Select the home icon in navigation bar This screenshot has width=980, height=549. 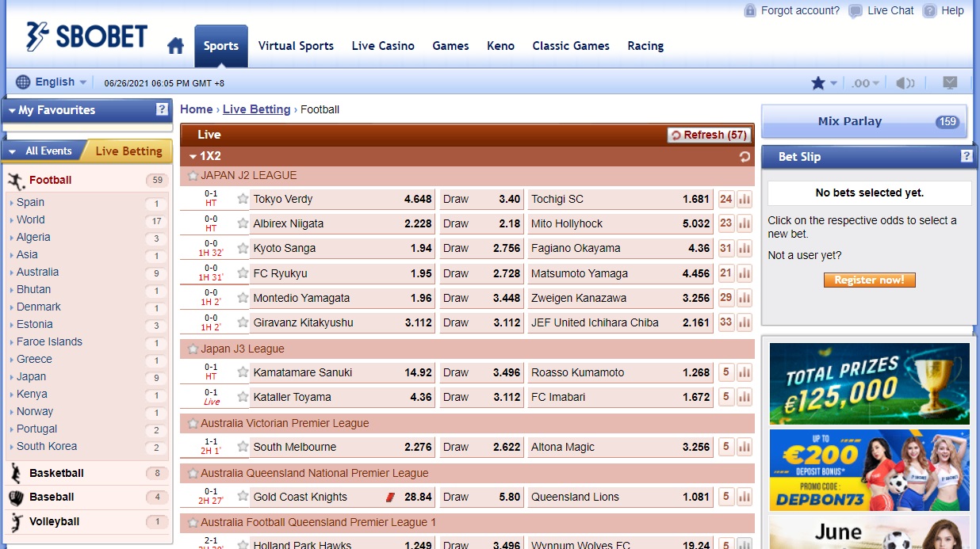point(174,45)
